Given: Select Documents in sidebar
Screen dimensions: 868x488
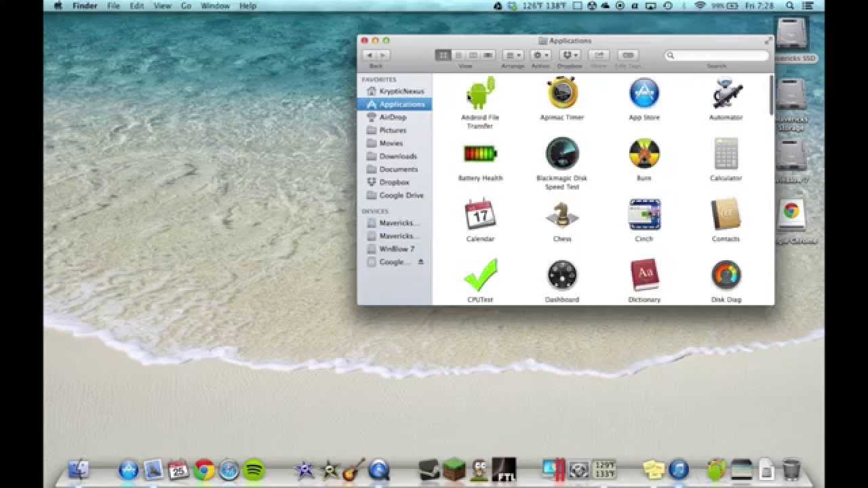Looking at the screenshot, I should 395,169.
